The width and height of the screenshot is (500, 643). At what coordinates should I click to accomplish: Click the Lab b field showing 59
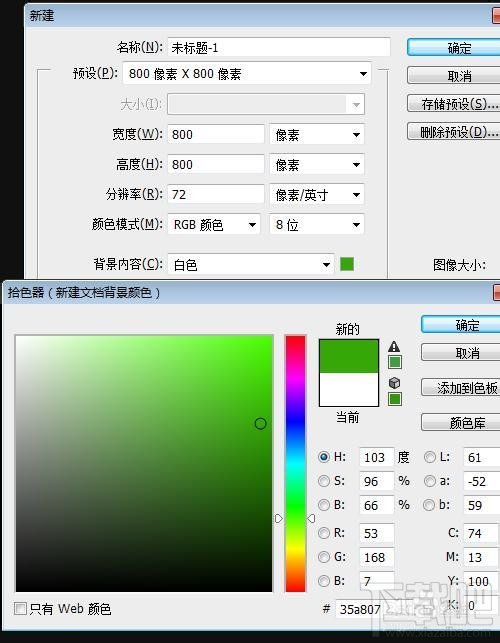(x=482, y=505)
